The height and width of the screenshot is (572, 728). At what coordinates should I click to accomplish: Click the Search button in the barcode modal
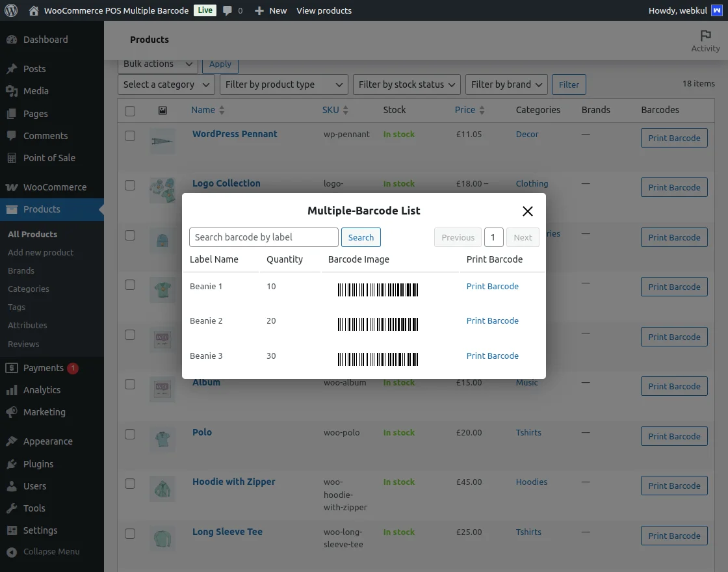click(x=361, y=237)
